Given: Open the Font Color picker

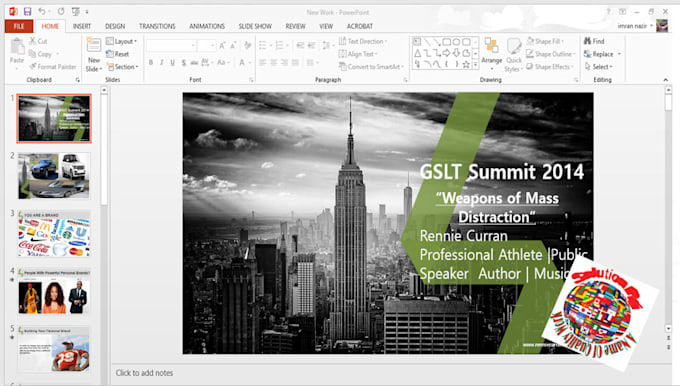Looking at the screenshot, I should point(244,63).
